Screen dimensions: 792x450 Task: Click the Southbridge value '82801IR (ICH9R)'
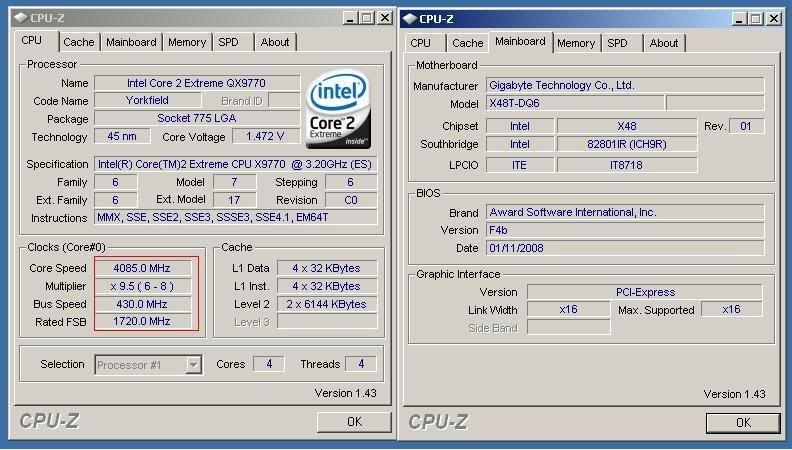pyautogui.click(x=627, y=144)
